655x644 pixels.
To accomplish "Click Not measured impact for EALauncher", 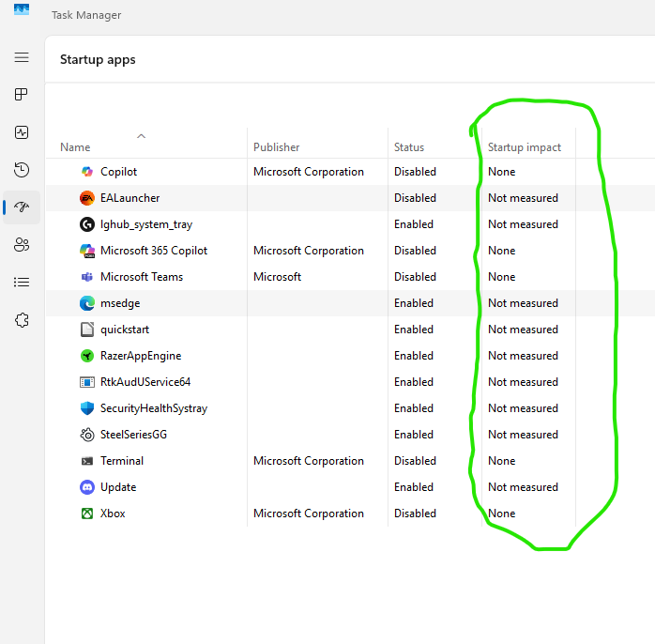I will [x=523, y=198].
